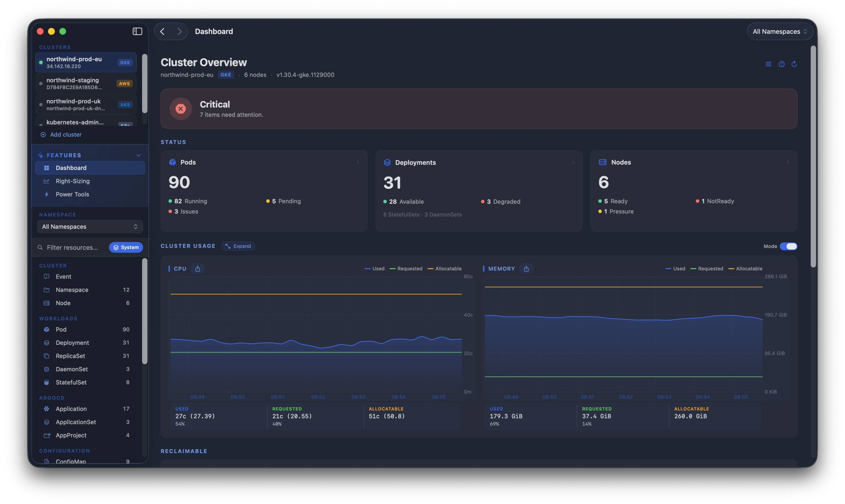
Task: Click the Pod cube icon under Workloads
Action: (x=47, y=329)
